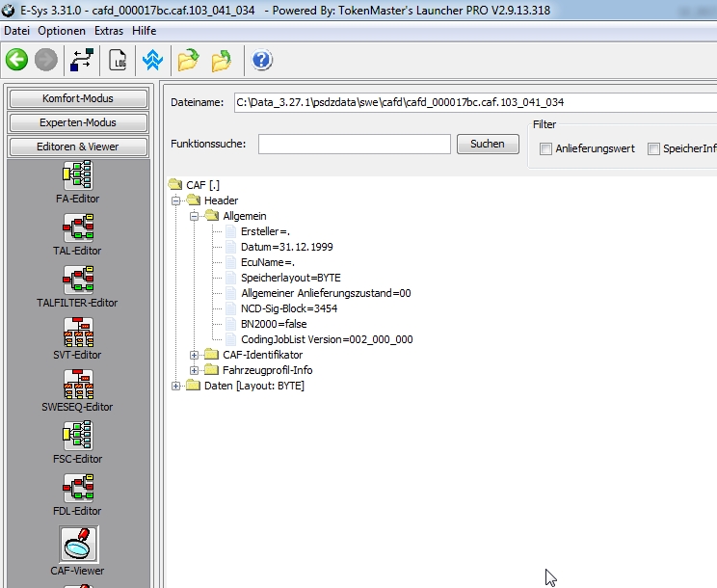
Task: Click the connection toolbar icon
Action: coord(82,60)
